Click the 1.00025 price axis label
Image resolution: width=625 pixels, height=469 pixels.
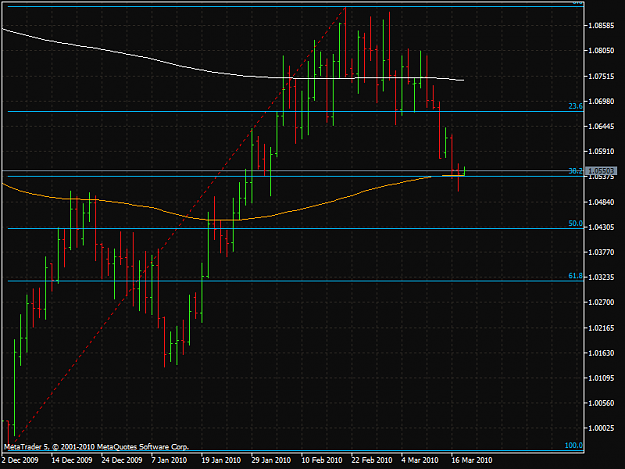point(601,428)
